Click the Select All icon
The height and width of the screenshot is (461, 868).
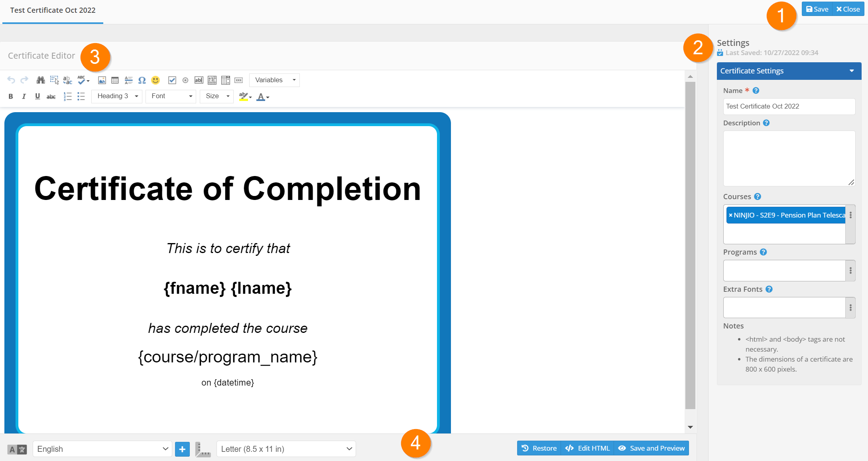[x=54, y=80]
